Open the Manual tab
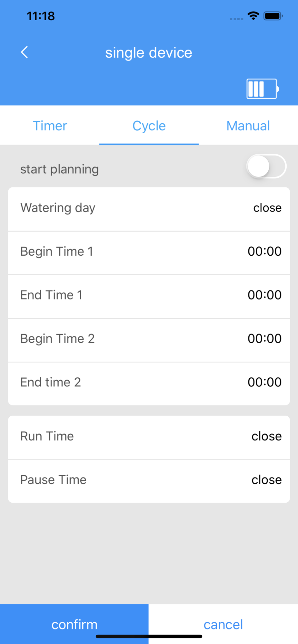Image resolution: width=298 pixels, height=644 pixels. point(248,126)
